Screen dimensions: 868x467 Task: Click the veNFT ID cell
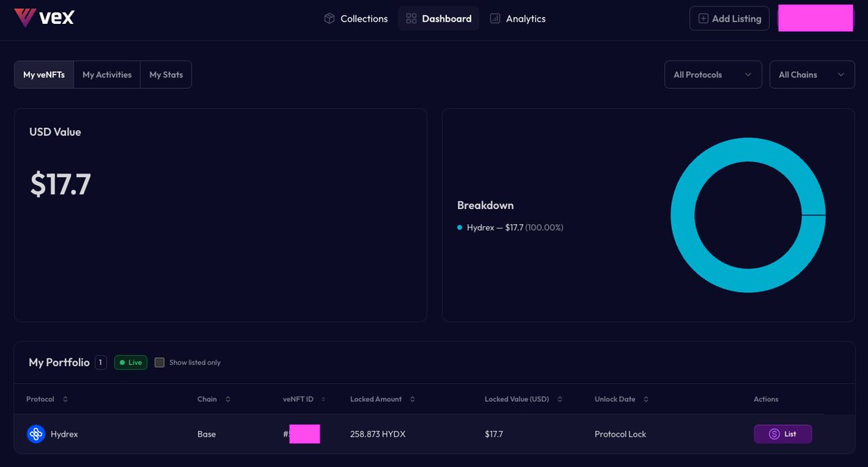coord(302,434)
